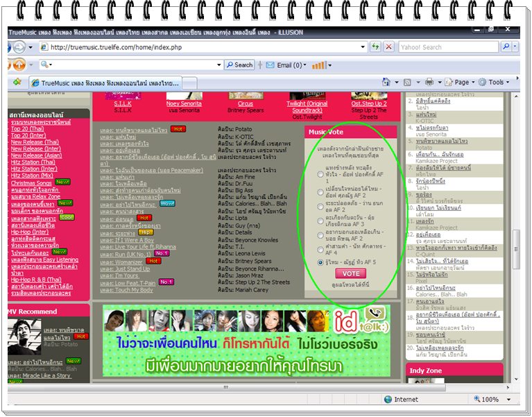Click the vertical page scrollbar thumb
Image resolution: width=532 pixels, height=417 pixels.
(516, 249)
